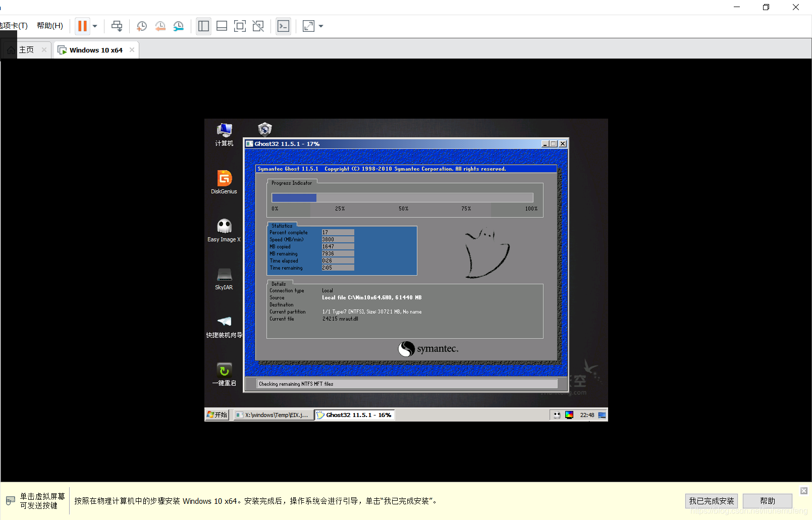
Task: Toggle the thumbnail bar view
Action: [x=222, y=26]
